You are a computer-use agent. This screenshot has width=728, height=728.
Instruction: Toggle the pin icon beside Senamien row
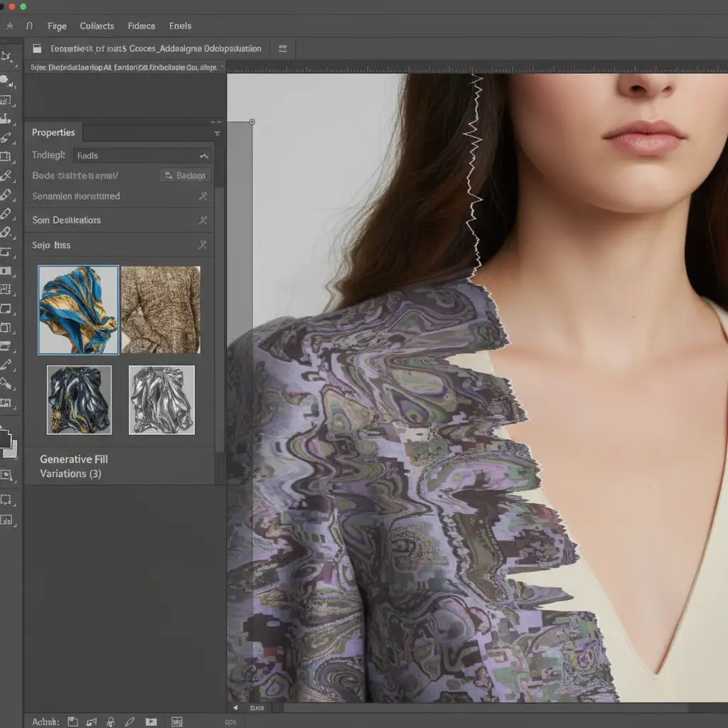203,196
